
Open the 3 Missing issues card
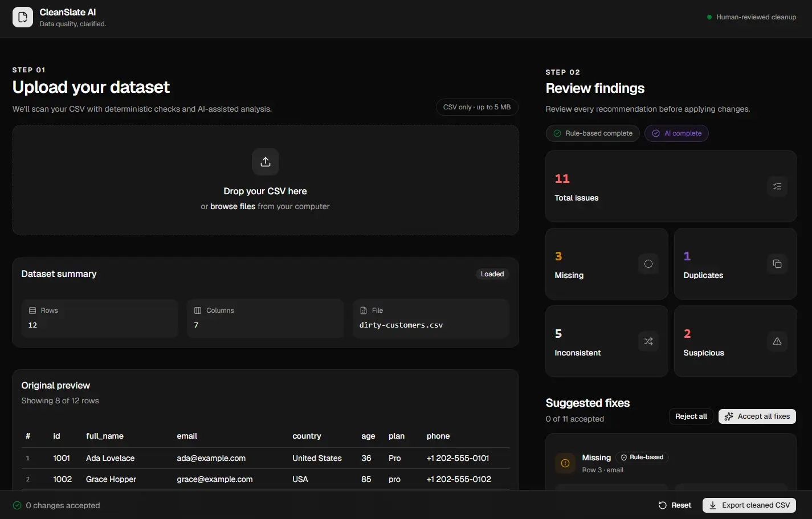(606, 264)
